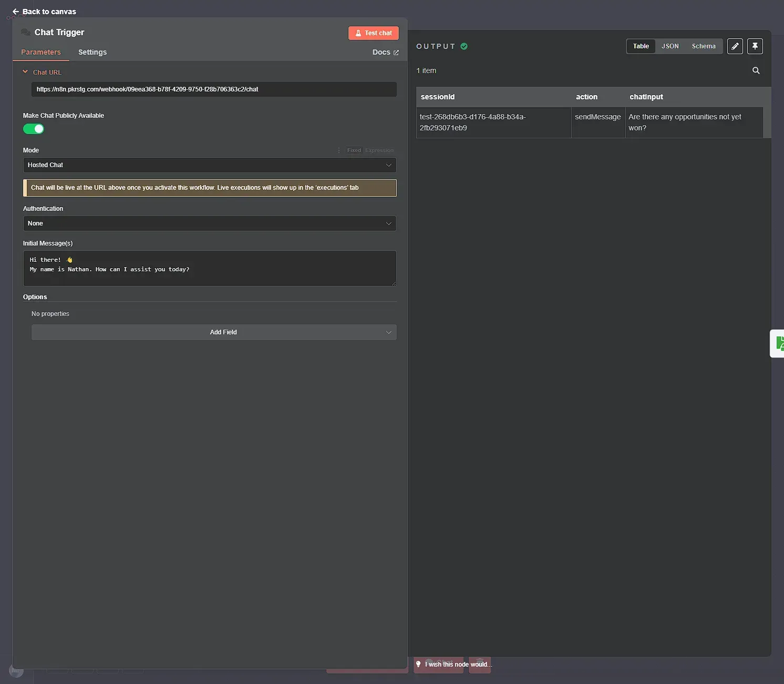Switch to the Settings tab
This screenshot has height=684, width=784.
(x=92, y=52)
